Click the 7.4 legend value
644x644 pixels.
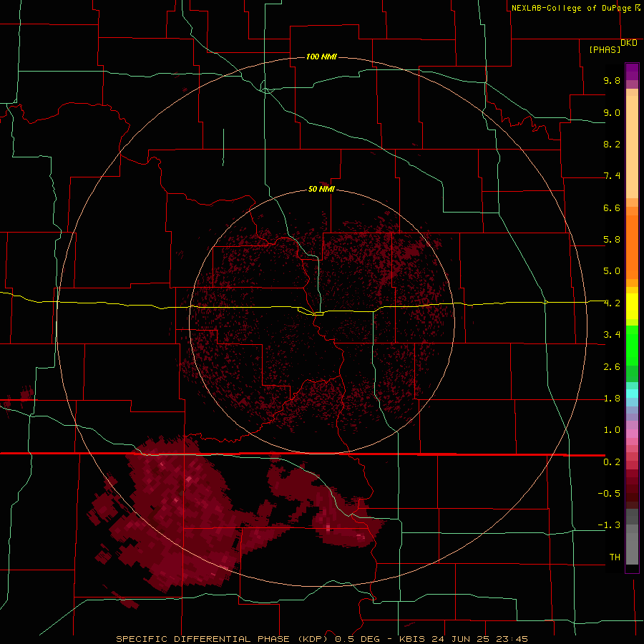click(612, 176)
